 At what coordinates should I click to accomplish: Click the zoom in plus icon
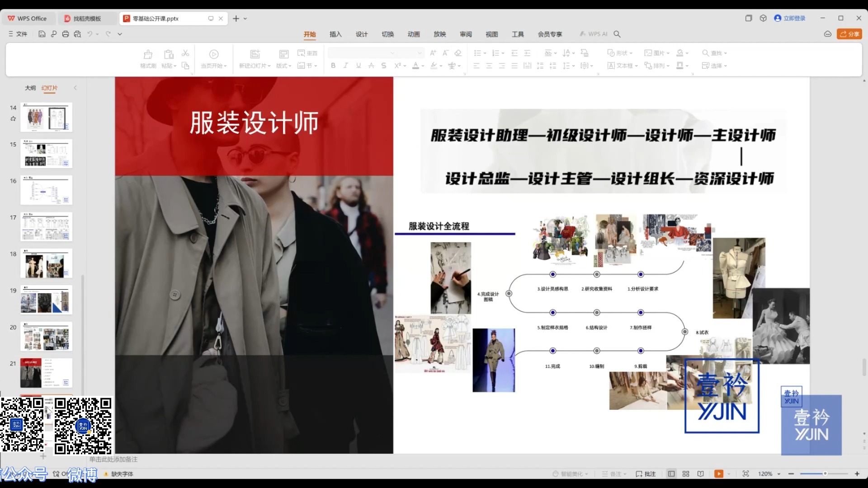tap(857, 474)
